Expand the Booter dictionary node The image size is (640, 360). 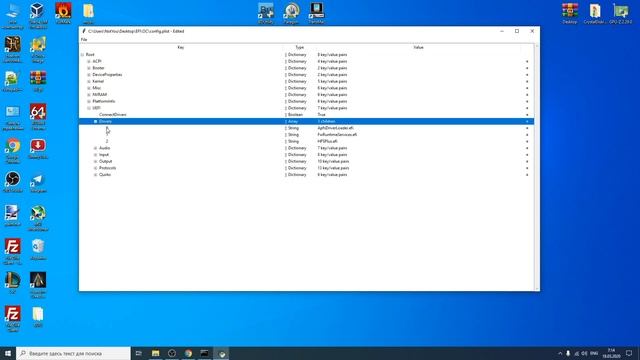pyautogui.click(x=89, y=68)
